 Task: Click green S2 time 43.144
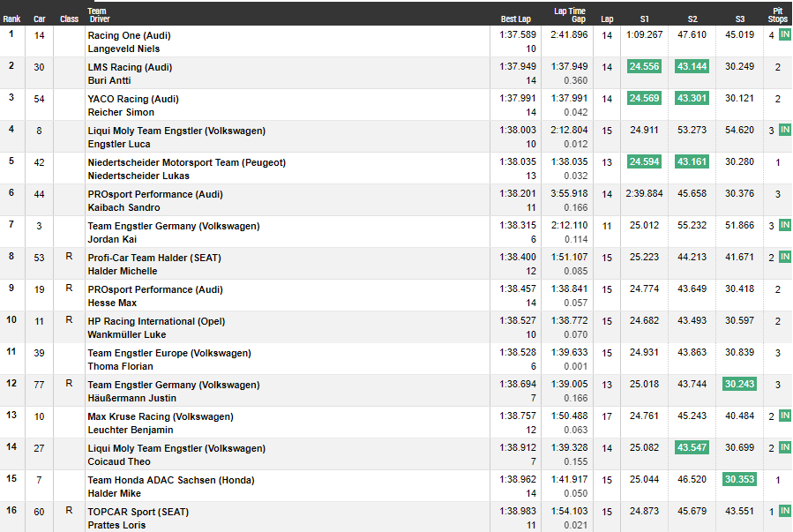tap(692, 66)
